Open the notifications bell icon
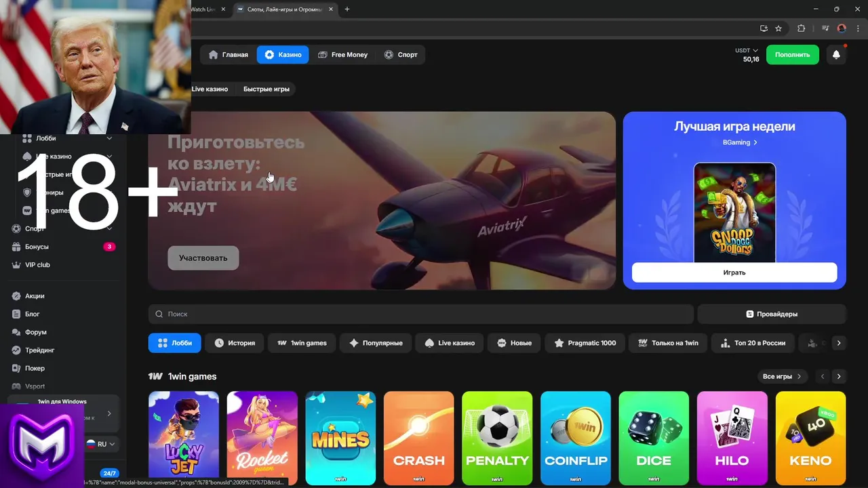This screenshot has height=488, width=868. (836, 55)
